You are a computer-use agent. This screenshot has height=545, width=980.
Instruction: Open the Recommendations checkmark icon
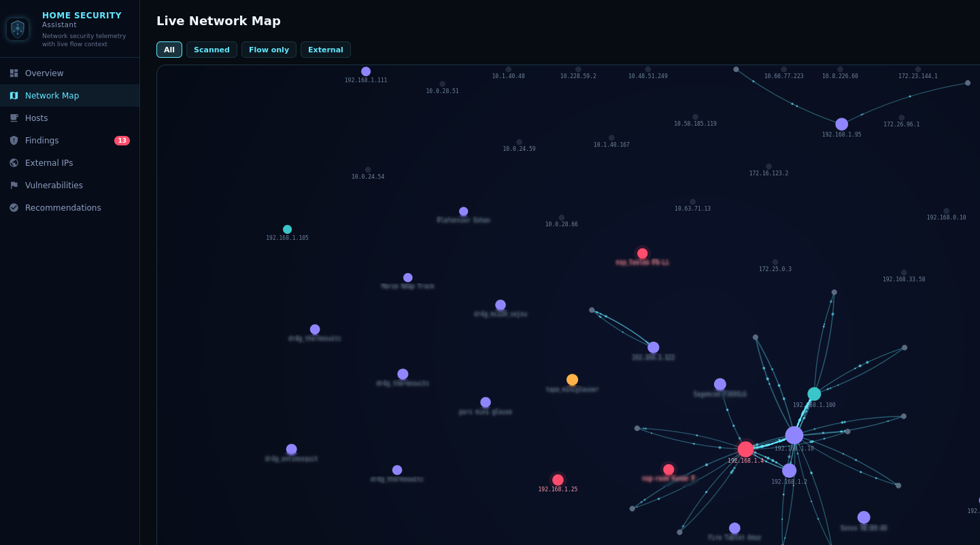pos(14,208)
